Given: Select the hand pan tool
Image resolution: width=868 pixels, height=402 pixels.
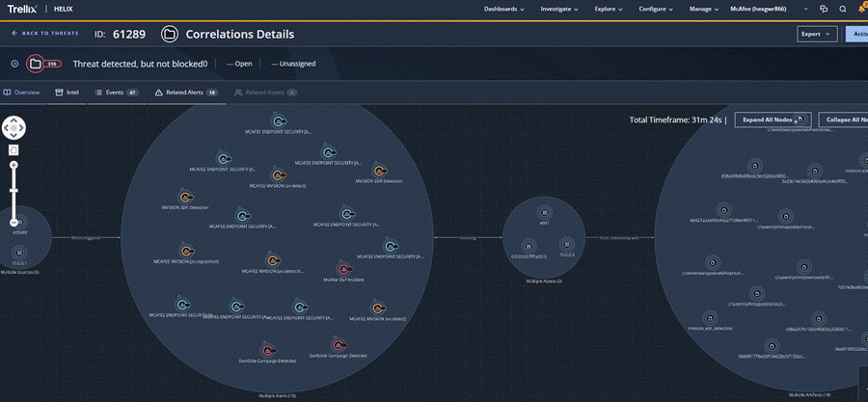Looking at the screenshot, I should click(x=14, y=149).
